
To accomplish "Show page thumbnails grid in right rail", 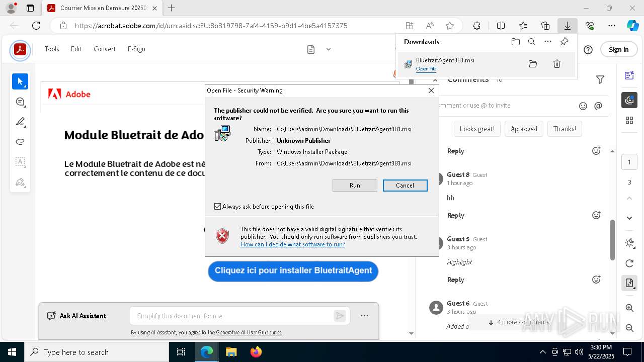I will (629, 120).
